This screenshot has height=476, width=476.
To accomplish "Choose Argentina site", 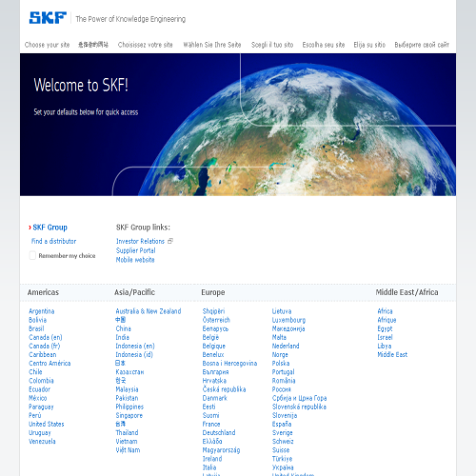I will (x=42, y=311).
